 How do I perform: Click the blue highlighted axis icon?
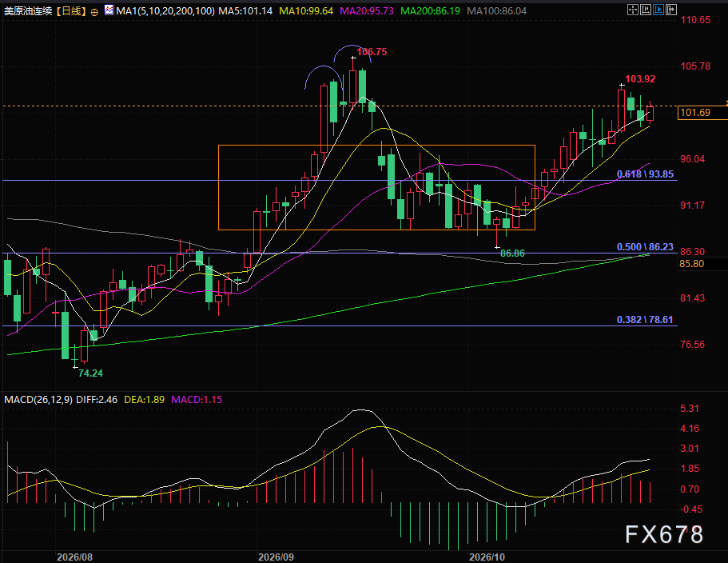click(658, 10)
